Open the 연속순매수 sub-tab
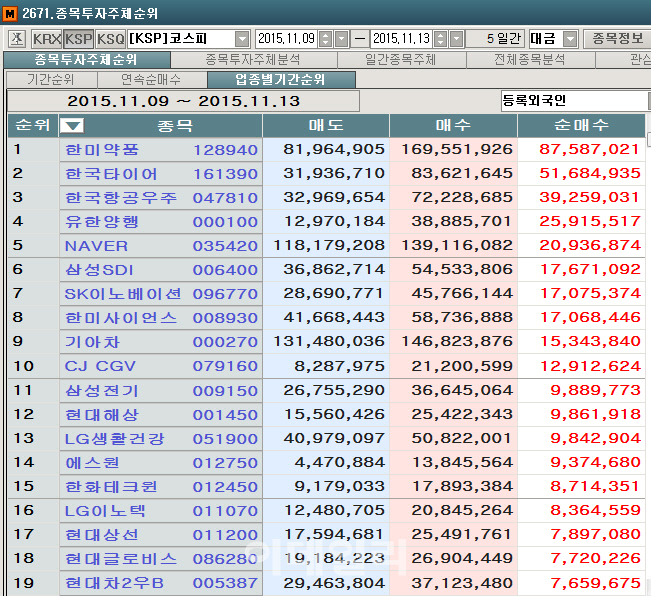 click(x=152, y=79)
